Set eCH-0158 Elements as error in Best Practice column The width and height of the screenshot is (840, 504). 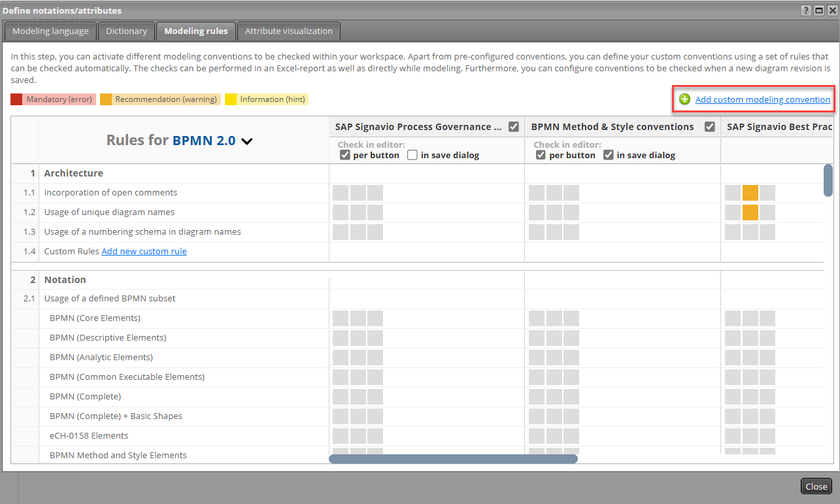733,436
